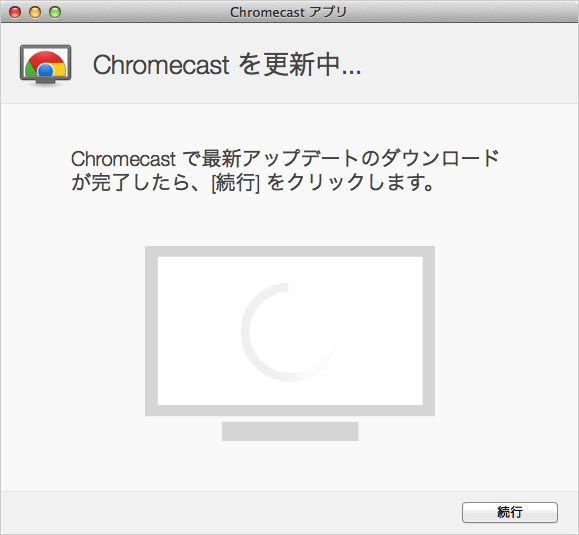Close the Chromecast app window
Viewport: 579px width, 535px height.
tap(15, 12)
